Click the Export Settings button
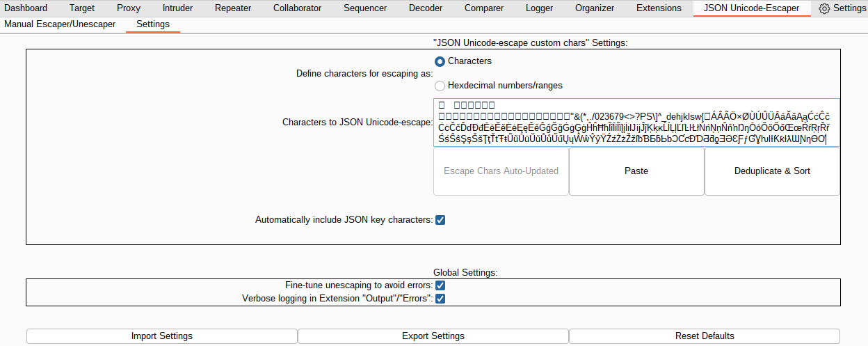 (433, 336)
